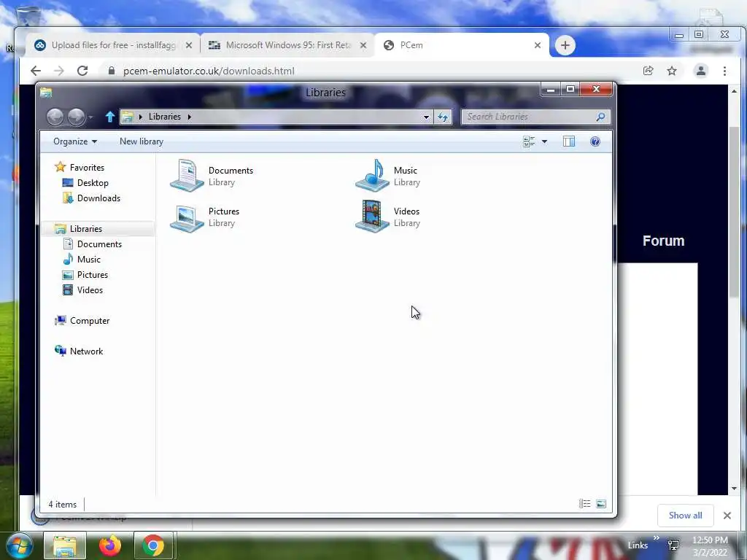Open Forum link on PCem page
The width and height of the screenshot is (747, 560).
click(x=663, y=241)
